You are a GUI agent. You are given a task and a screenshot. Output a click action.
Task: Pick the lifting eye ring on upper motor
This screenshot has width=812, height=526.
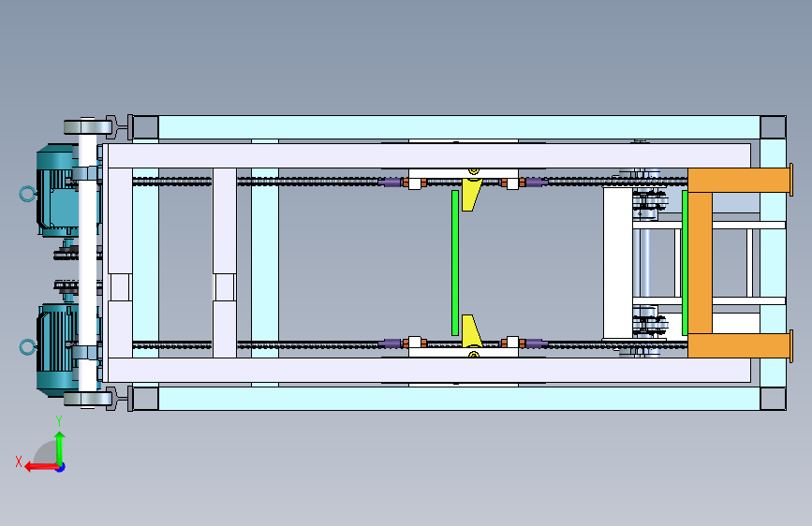(27, 194)
